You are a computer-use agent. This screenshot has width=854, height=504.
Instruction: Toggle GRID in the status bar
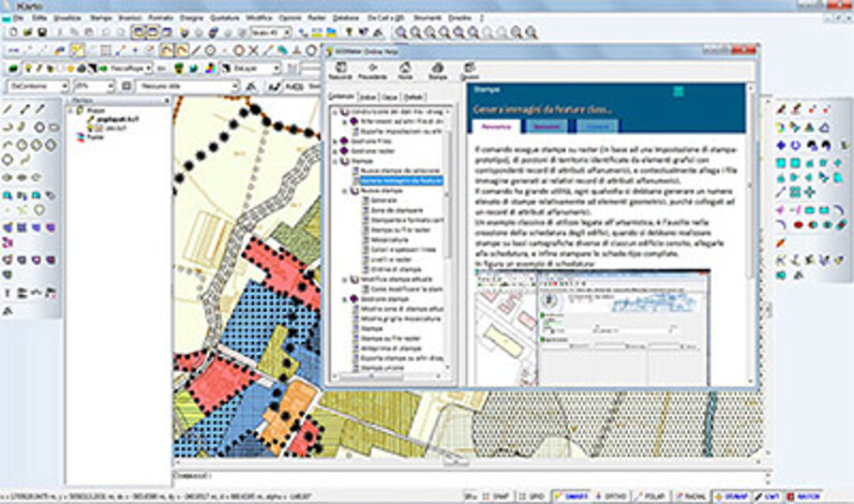tap(534, 496)
